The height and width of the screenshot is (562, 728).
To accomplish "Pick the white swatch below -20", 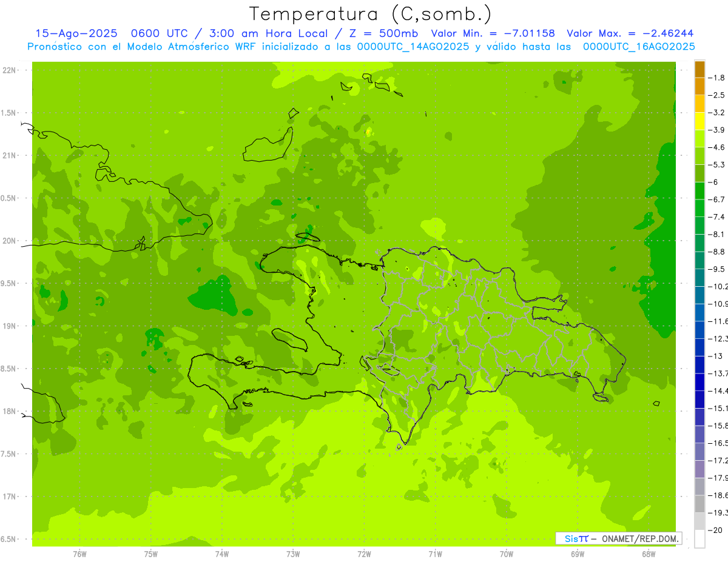I will point(699,539).
